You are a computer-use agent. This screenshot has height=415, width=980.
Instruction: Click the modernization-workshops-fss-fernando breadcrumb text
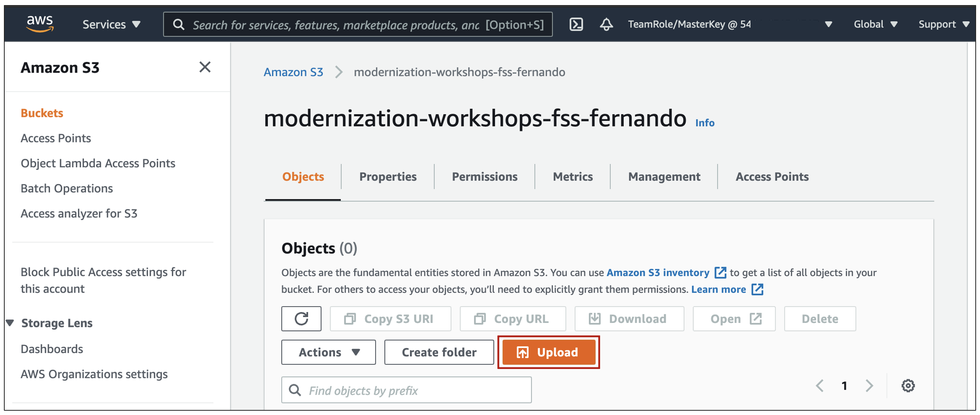coord(460,72)
